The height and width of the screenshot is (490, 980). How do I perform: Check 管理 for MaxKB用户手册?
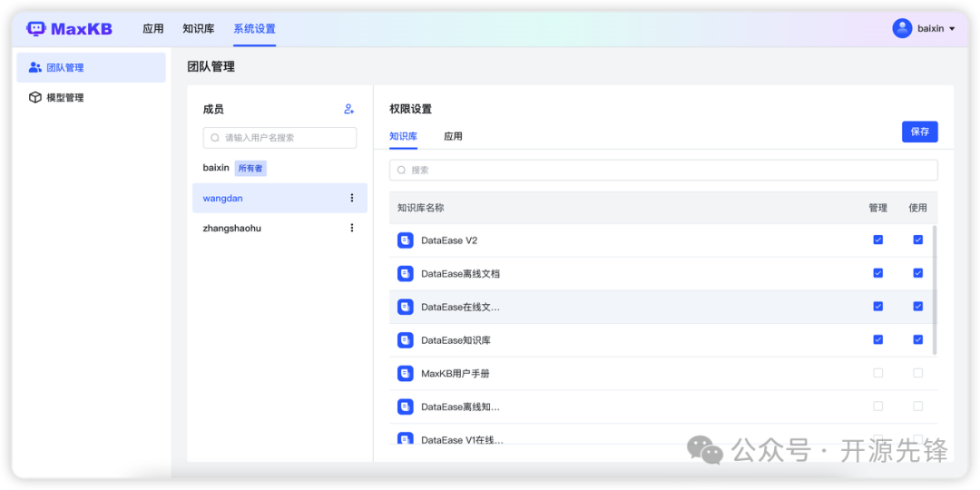tap(878, 373)
